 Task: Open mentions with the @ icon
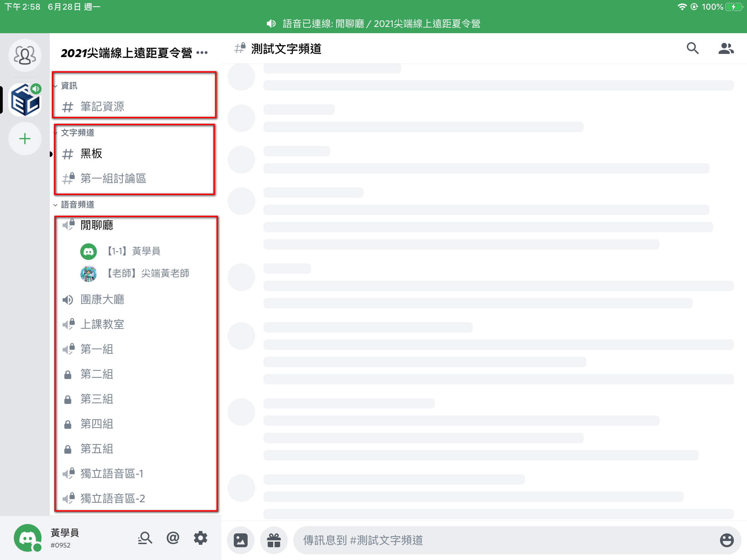173,538
